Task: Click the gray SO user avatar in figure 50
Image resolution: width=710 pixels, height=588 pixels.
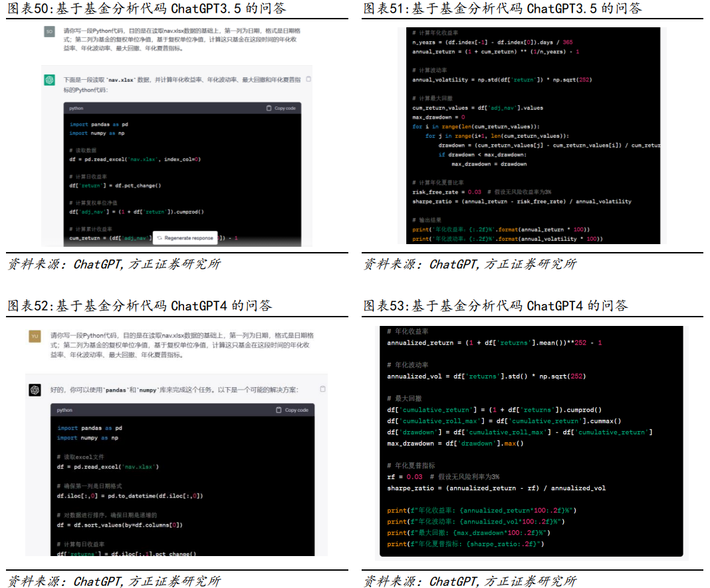Action: click(49, 32)
